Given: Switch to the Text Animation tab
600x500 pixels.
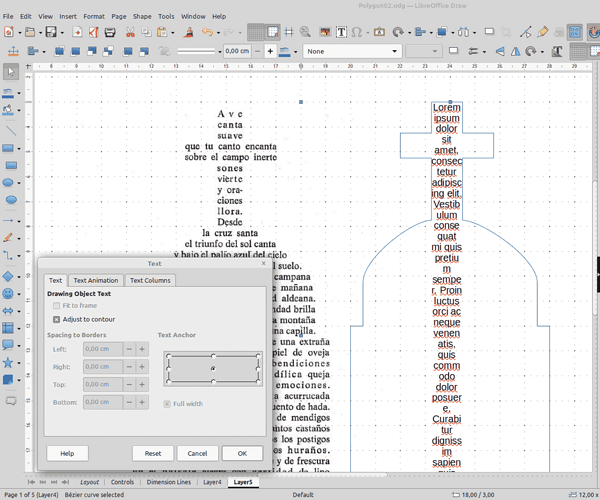Looking at the screenshot, I should (96, 280).
